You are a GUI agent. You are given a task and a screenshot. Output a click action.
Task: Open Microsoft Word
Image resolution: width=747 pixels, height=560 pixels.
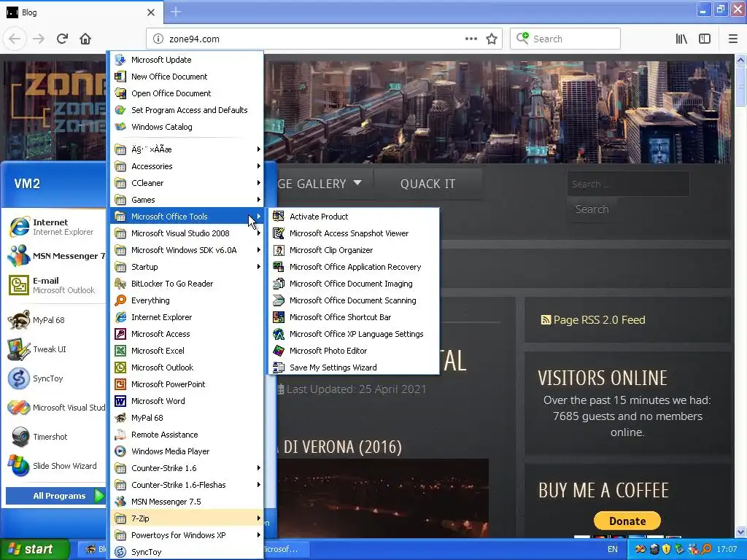(187, 401)
